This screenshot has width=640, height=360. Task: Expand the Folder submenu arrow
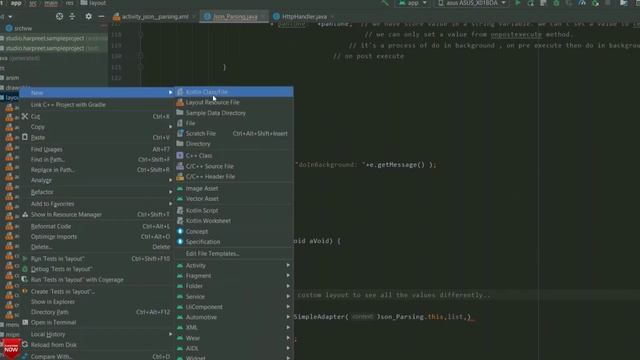288,286
